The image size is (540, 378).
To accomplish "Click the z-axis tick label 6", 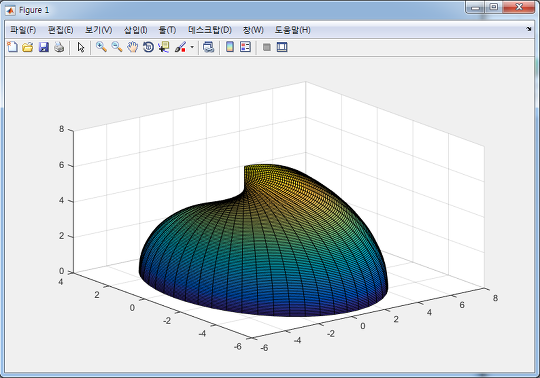I will click(x=61, y=165).
